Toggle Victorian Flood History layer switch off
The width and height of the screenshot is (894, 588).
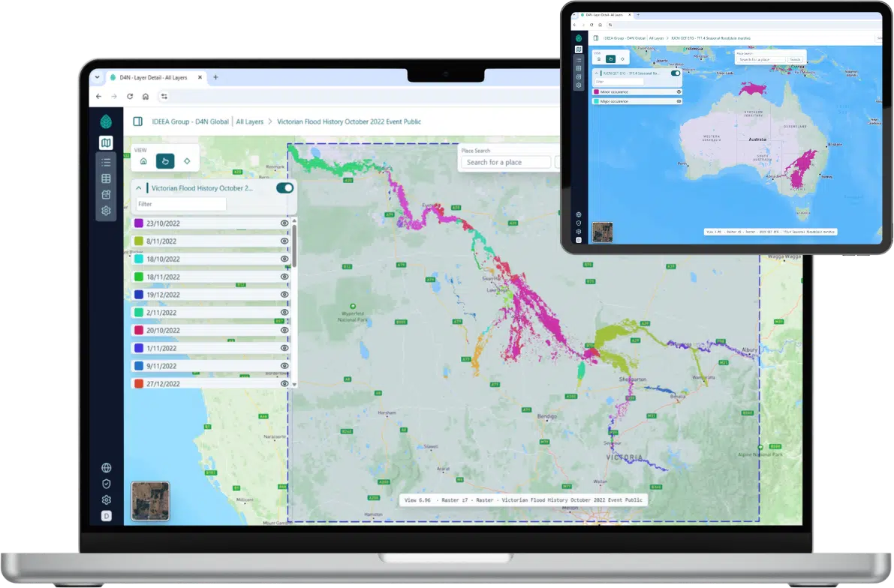tap(284, 188)
